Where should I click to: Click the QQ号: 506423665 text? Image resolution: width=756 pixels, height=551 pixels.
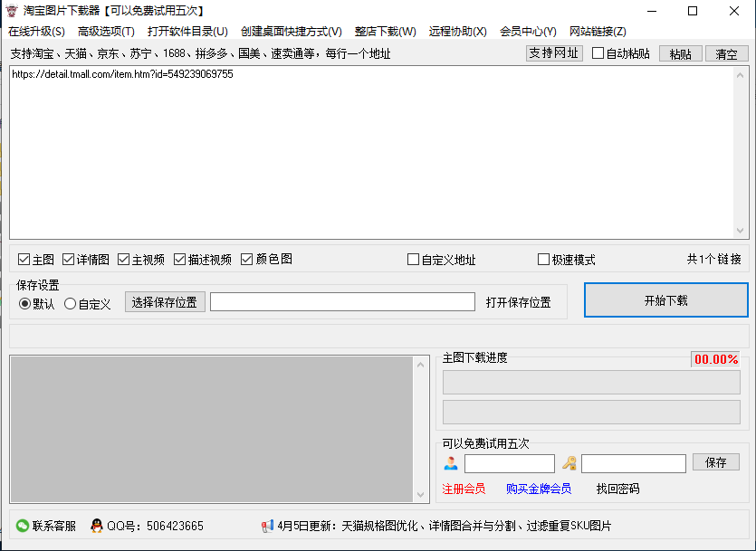click(155, 526)
